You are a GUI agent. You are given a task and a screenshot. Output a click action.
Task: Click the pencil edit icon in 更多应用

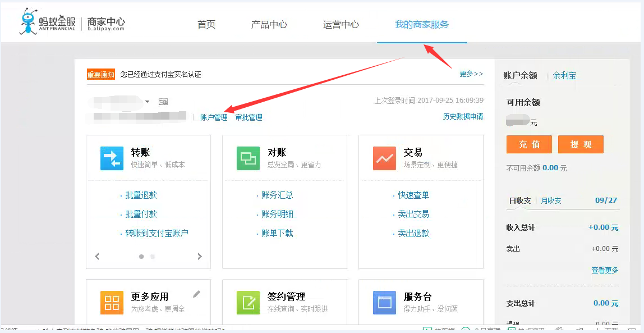pos(196,294)
